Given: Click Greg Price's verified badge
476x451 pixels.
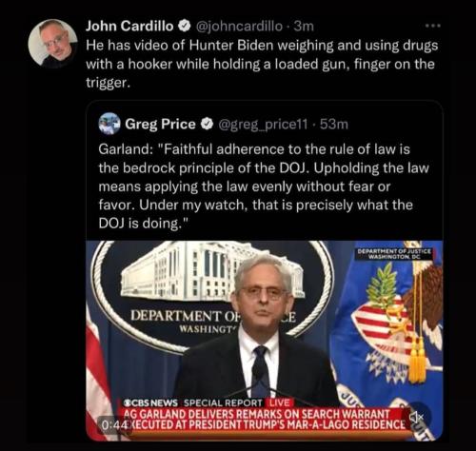Looking at the screenshot, I should 207,124.
